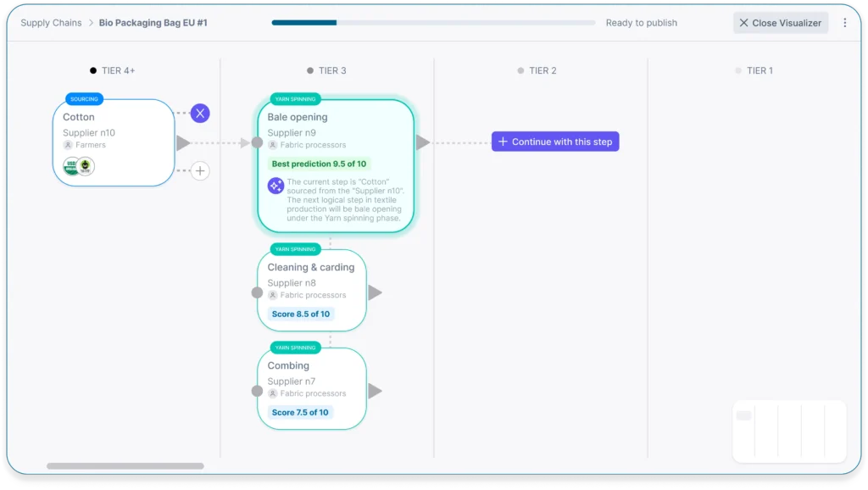868x490 pixels.
Task: Click the YARN SPINNING tag on Cleaning & carding
Action: [x=295, y=249]
